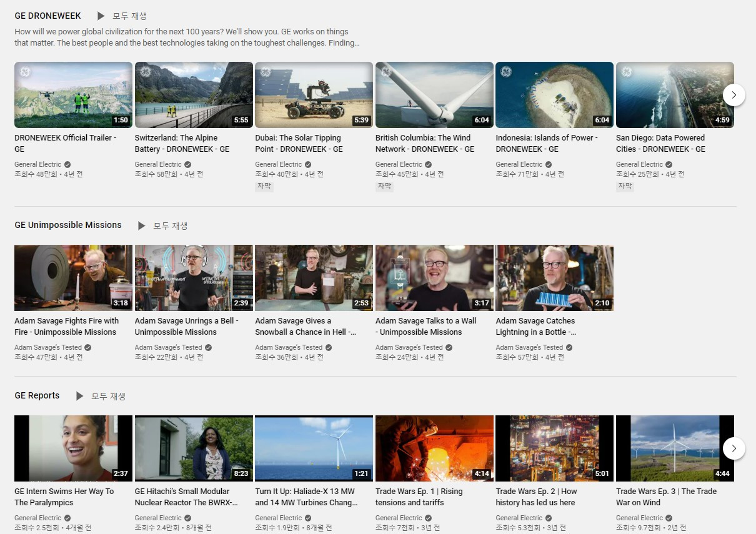The width and height of the screenshot is (756, 534).
Task: Open the title 'Turn It Up: Haliade-X 13 MW'
Action: pos(306,497)
